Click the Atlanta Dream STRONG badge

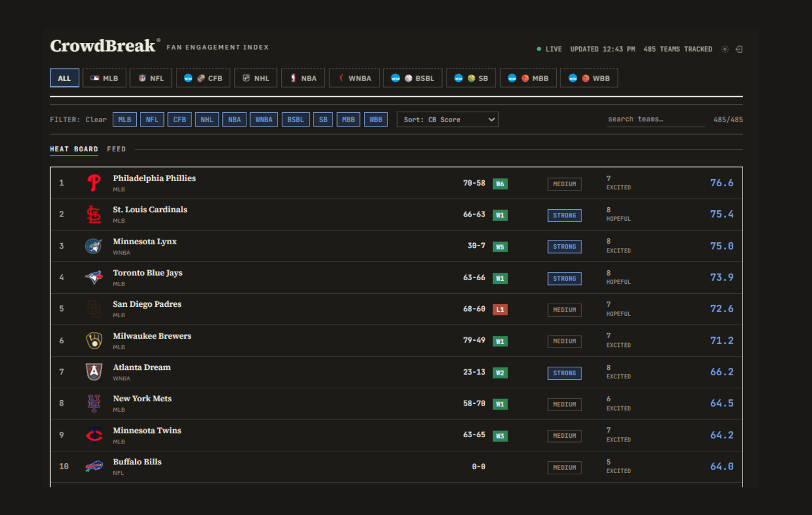coord(565,373)
